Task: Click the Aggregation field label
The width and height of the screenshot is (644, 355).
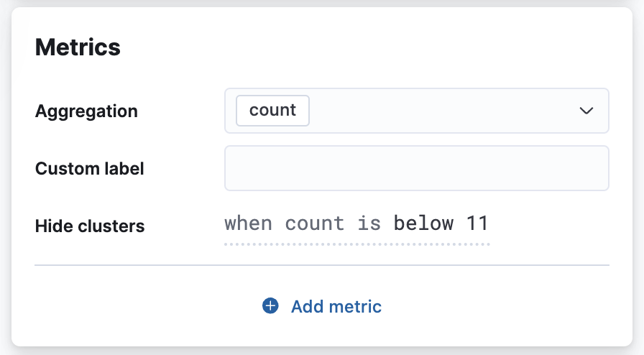Action: (86, 111)
